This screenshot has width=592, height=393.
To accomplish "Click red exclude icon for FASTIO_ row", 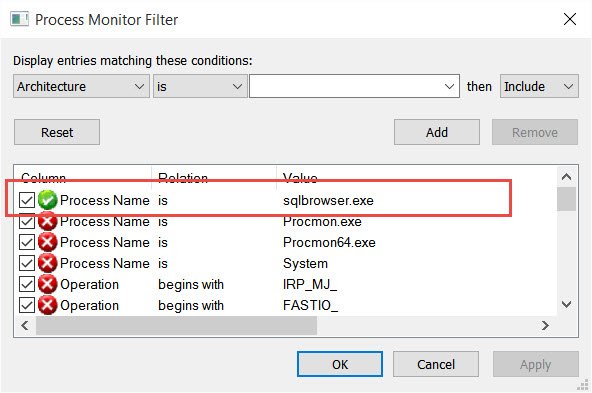I will pos(47,305).
